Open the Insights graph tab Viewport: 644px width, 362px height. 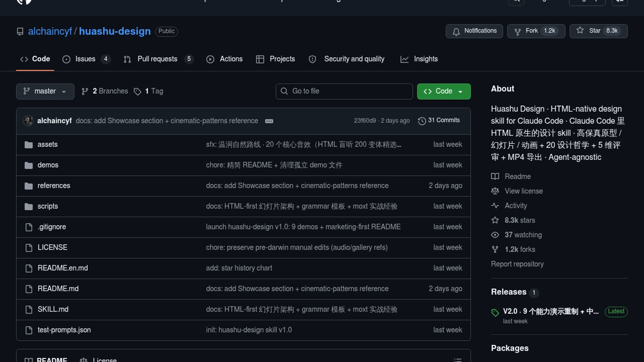(425, 59)
